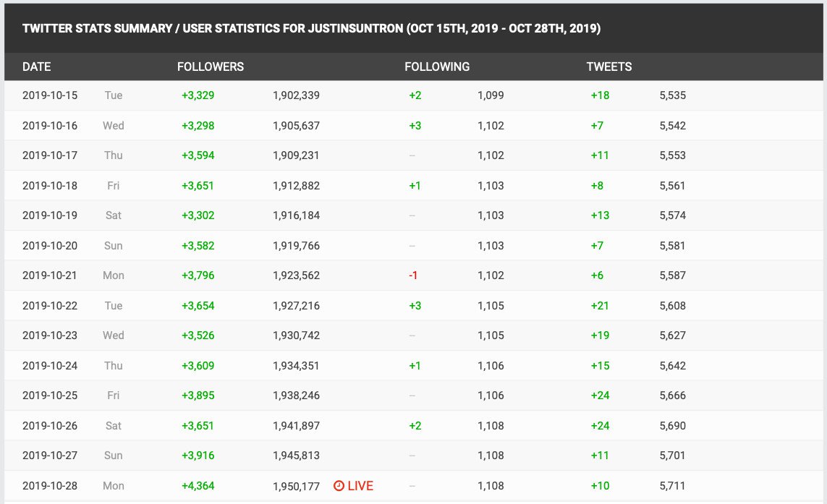The height and width of the screenshot is (504, 827).
Task: Click the TWEETS column header
Action: (609, 67)
